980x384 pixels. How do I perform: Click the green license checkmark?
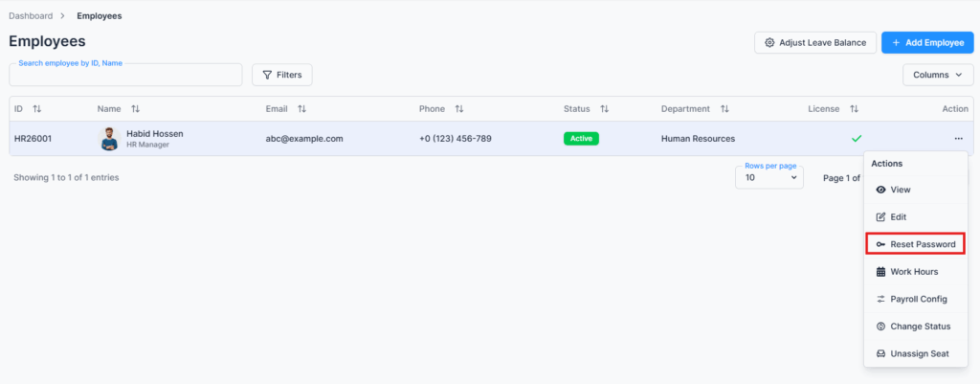(x=857, y=139)
